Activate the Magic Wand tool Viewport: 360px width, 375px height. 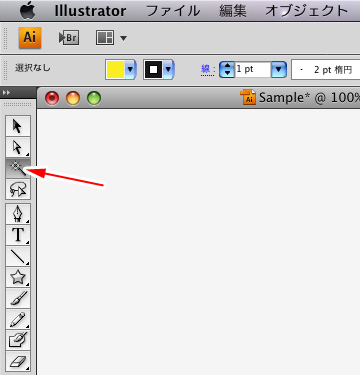18,168
